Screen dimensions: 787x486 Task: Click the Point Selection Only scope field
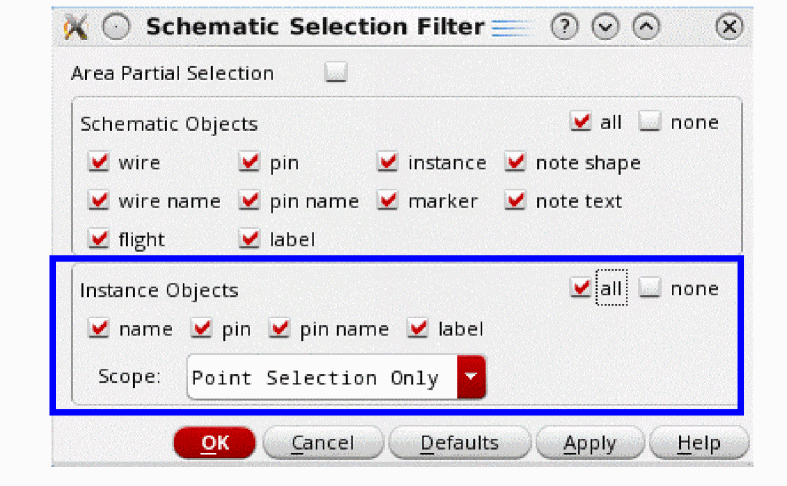coord(320,378)
